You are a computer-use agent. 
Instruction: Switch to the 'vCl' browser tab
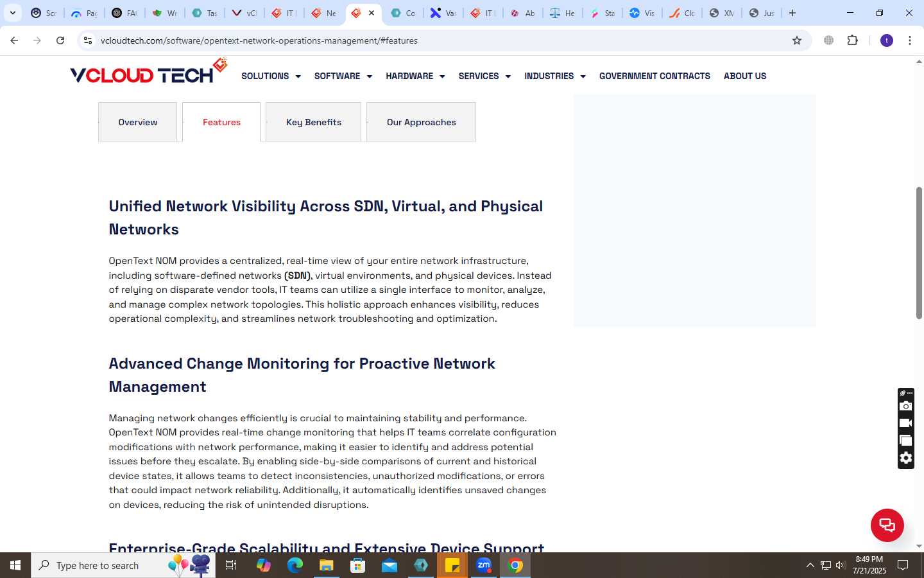244,13
